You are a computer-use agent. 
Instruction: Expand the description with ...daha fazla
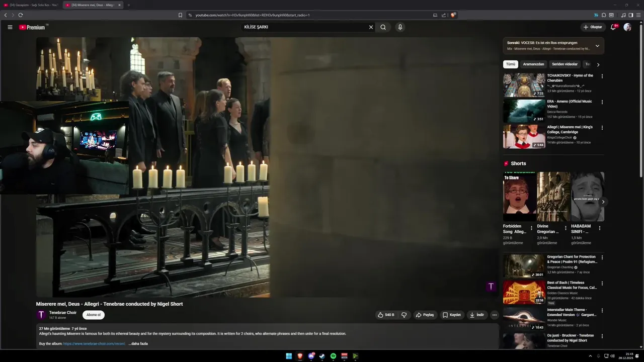point(138,343)
